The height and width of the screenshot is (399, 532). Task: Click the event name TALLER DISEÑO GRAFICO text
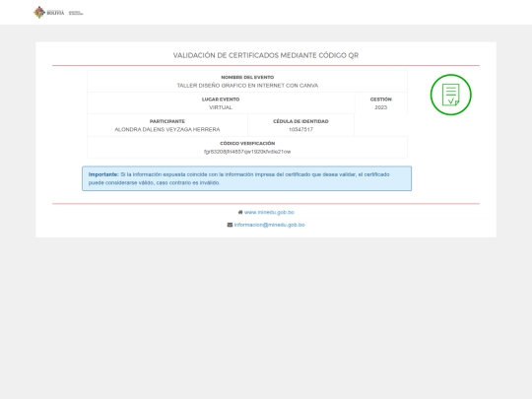coord(247,86)
